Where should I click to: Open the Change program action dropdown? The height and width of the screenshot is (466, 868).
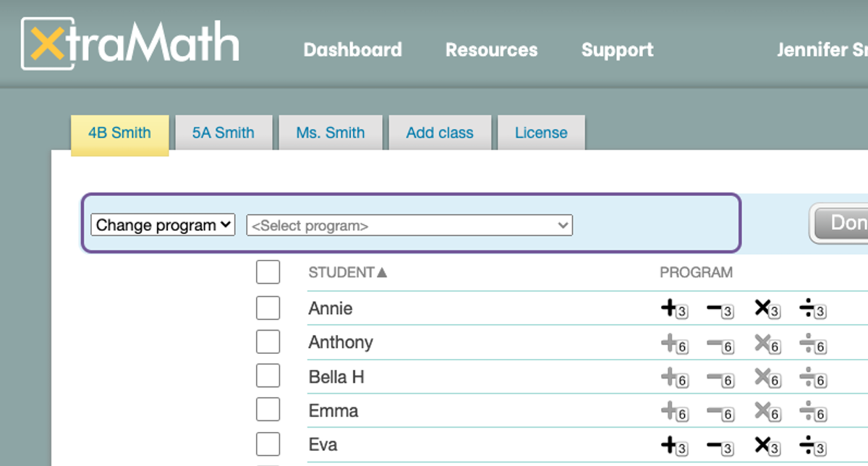[163, 225]
